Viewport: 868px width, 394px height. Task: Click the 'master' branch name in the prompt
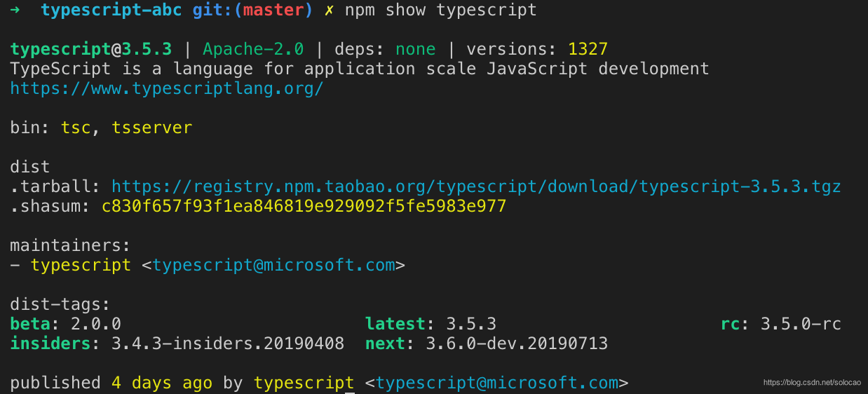point(273,11)
